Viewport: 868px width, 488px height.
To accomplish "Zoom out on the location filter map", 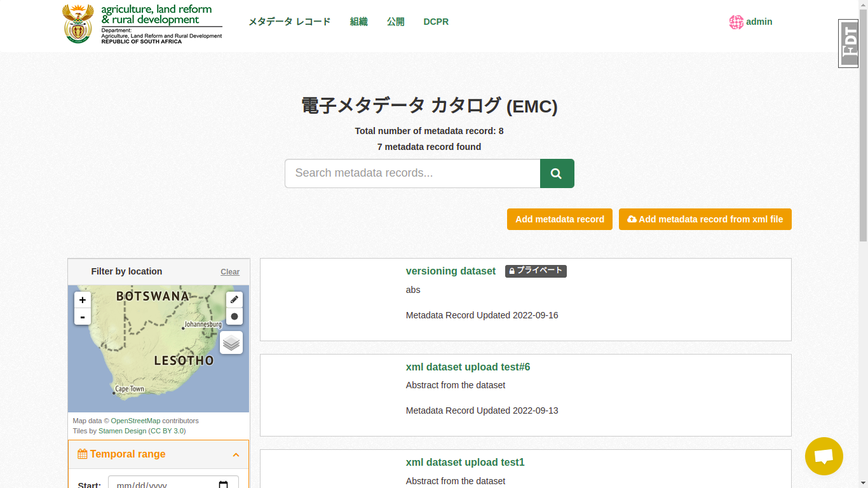I will pos(82,316).
